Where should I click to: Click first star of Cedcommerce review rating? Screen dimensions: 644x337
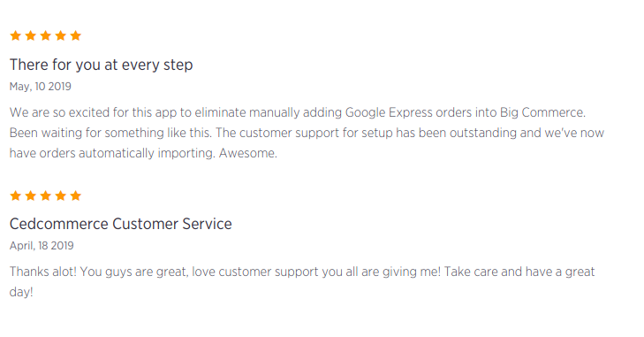pyautogui.click(x=16, y=195)
